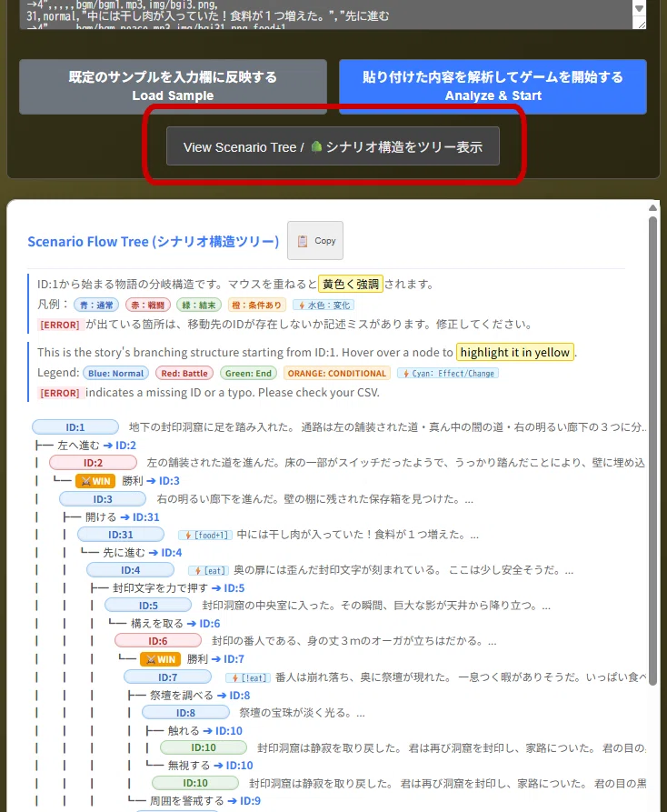This screenshot has width=667, height=812.
Task: Follow the 開ける → ID:31 link
Action: [122, 517]
